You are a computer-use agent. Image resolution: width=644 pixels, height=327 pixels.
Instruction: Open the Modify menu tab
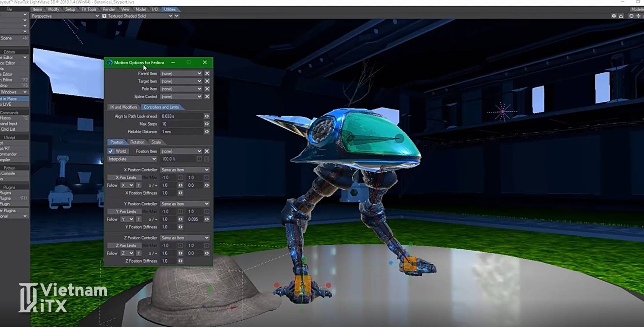point(53,9)
